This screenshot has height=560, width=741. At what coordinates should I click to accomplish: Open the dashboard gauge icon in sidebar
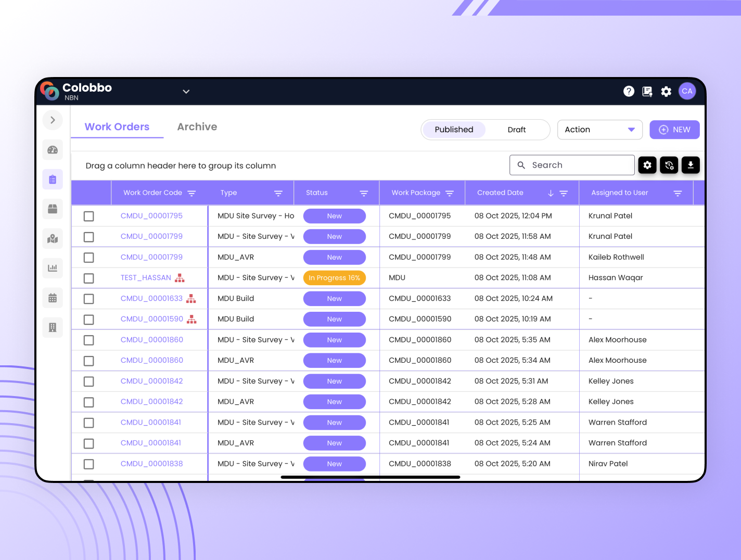pyautogui.click(x=53, y=150)
